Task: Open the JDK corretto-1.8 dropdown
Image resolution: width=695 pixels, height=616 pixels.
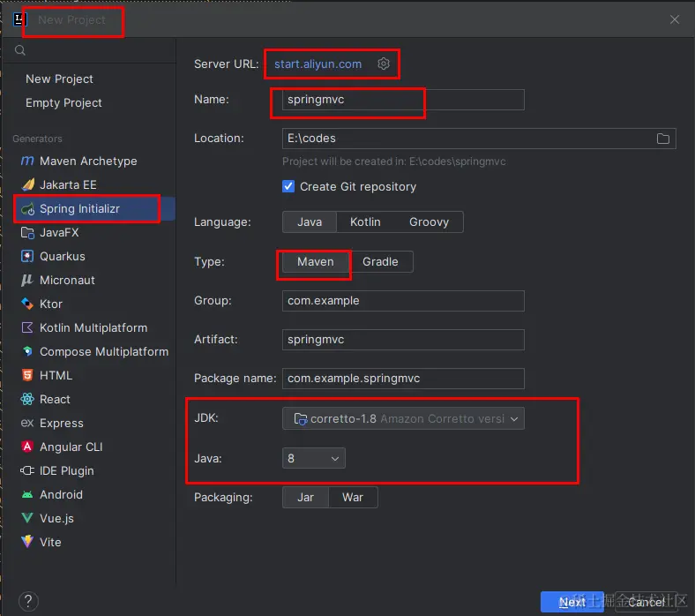Action: tap(403, 418)
